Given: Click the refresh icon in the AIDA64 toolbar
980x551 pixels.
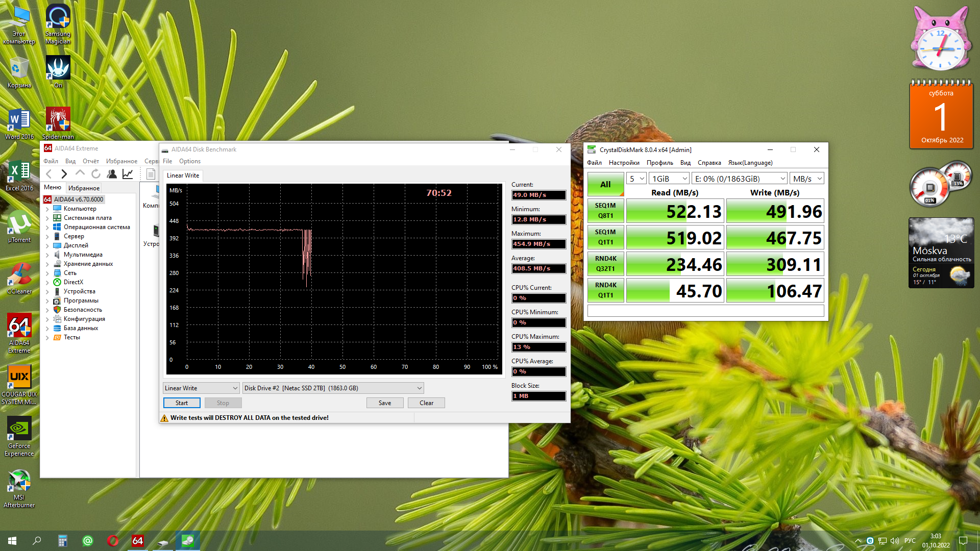Looking at the screenshot, I should coord(96,174).
